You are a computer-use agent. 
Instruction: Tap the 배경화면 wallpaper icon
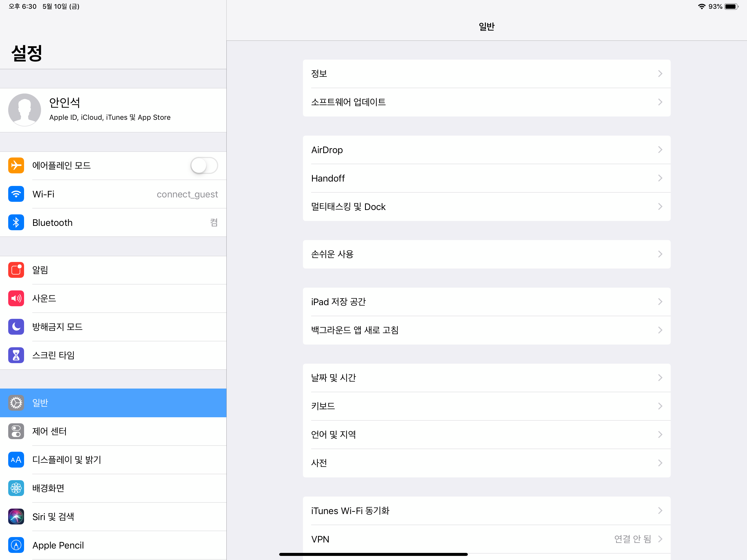tap(16, 488)
